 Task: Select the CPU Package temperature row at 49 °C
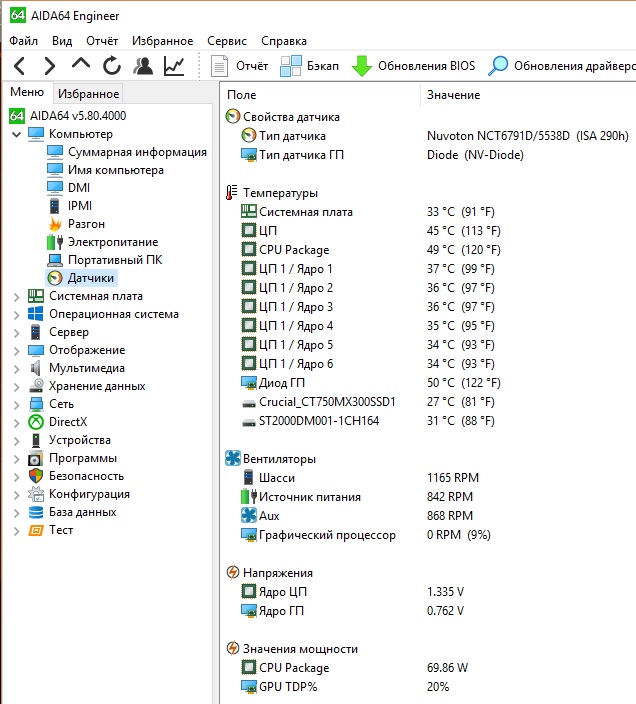tap(428, 250)
